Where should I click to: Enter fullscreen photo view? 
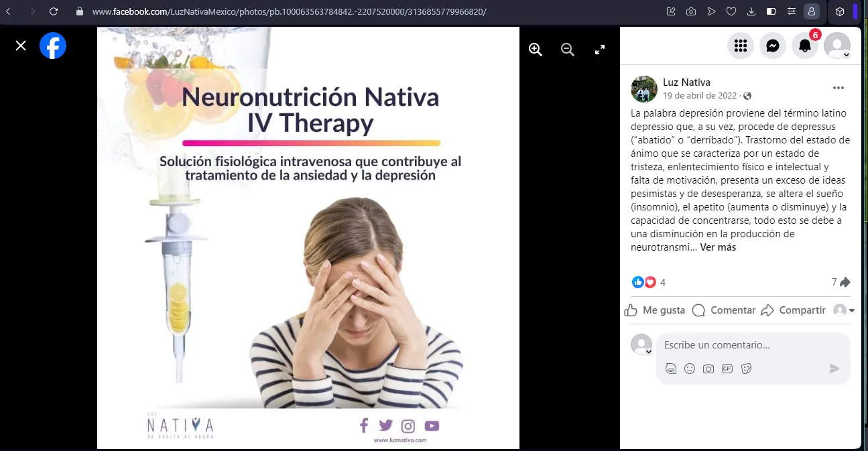click(600, 50)
